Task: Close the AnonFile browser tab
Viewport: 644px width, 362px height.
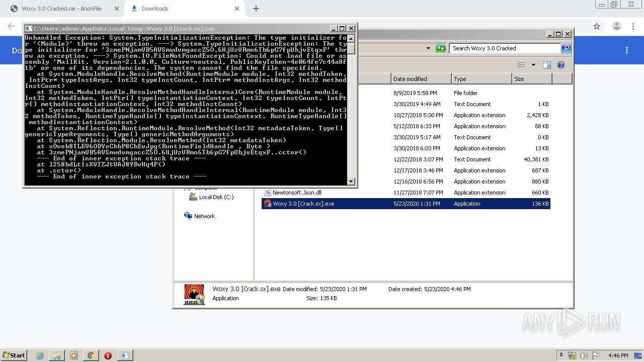Action: [117, 9]
